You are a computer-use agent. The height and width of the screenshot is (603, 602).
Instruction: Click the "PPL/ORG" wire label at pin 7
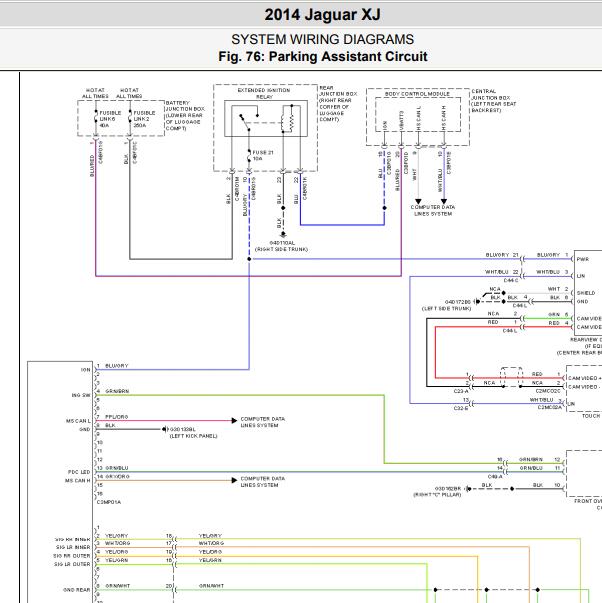(x=117, y=416)
